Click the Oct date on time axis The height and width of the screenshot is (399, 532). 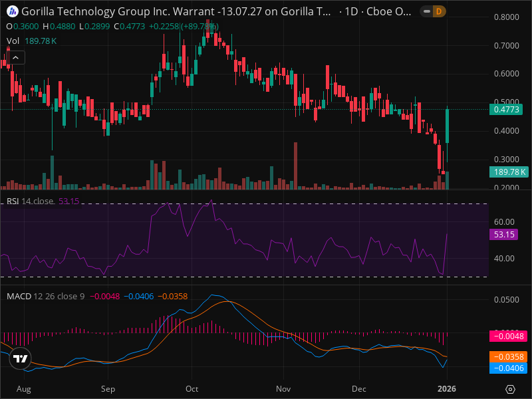point(192,389)
